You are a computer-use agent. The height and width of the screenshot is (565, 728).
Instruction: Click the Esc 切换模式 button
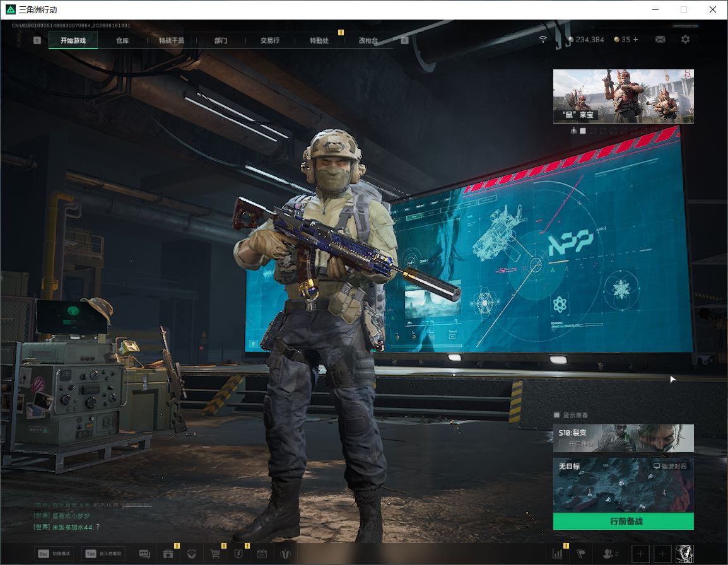(x=54, y=554)
